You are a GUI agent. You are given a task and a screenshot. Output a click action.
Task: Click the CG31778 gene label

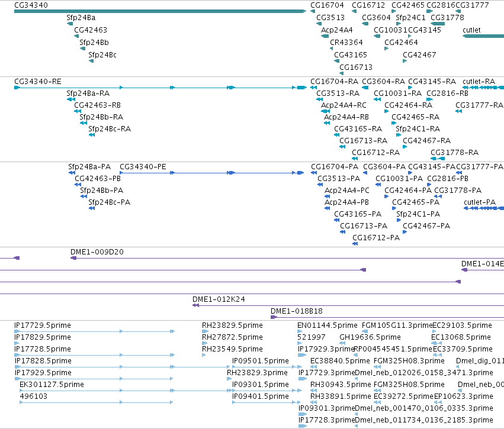(x=447, y=17)
